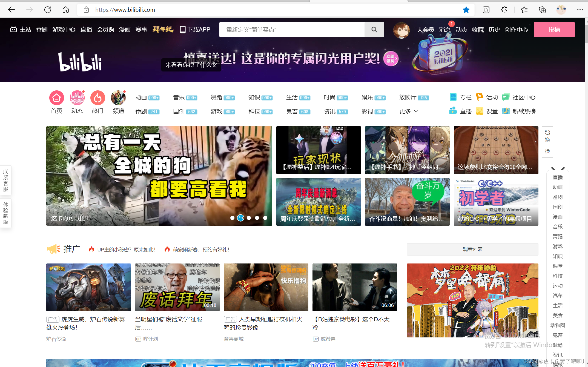Jump to 舞蹈 in right sidebar

coord(558,237)
